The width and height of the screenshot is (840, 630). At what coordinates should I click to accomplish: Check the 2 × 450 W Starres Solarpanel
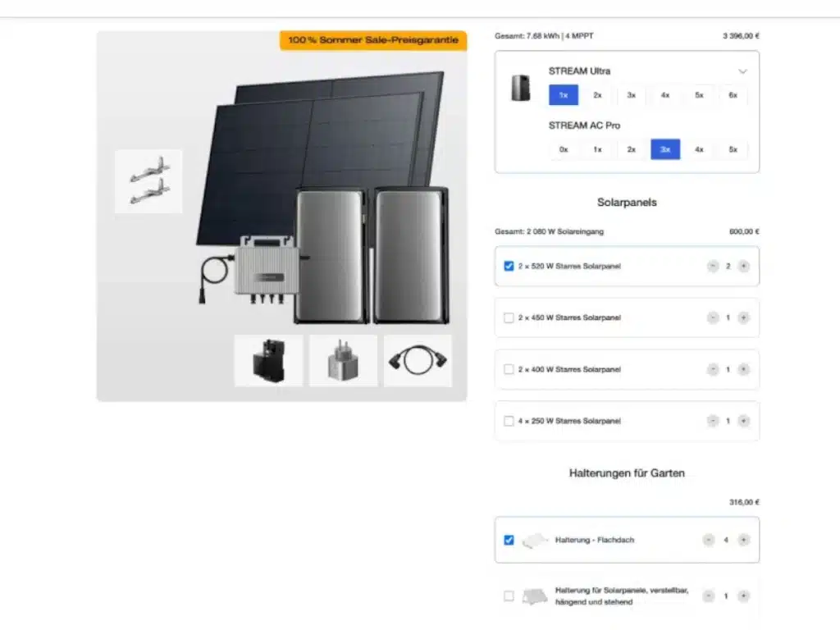[x=509, y=317]
